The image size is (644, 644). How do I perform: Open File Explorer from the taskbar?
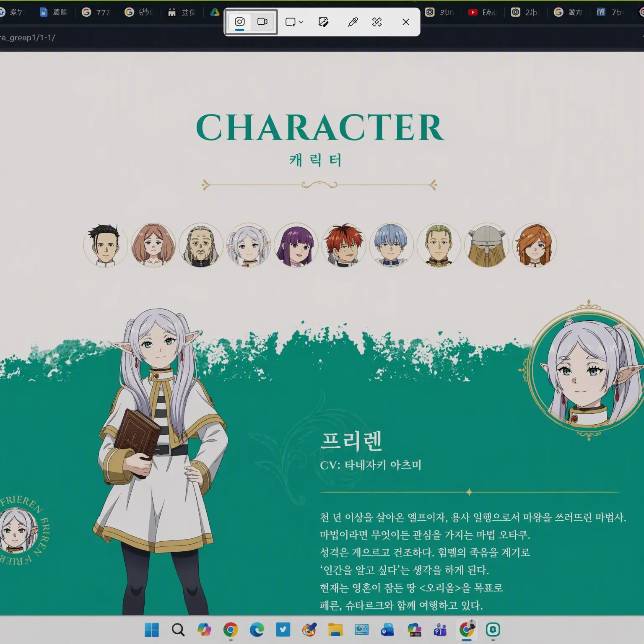coord(335,630)
